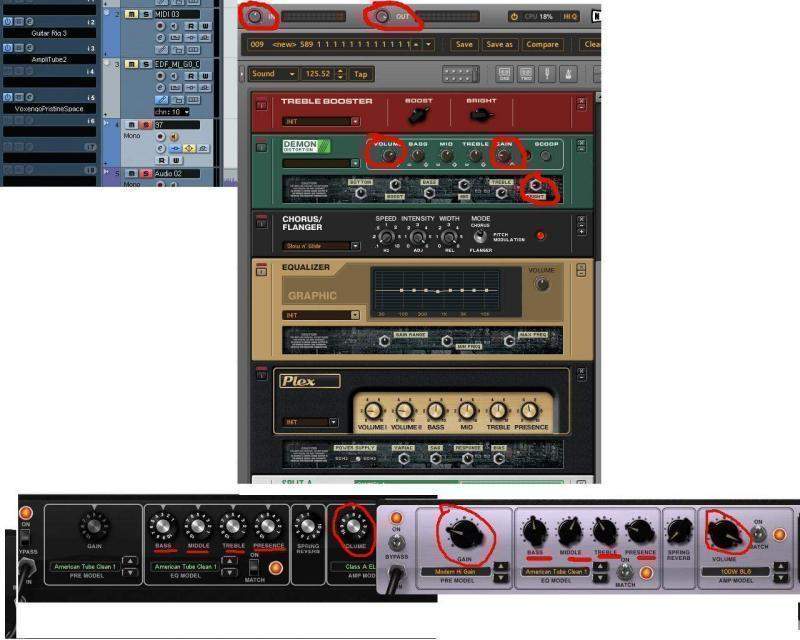Click the Plex Presence knob
The width and height of the screenshot is (800, 640).
pos(530,411)
